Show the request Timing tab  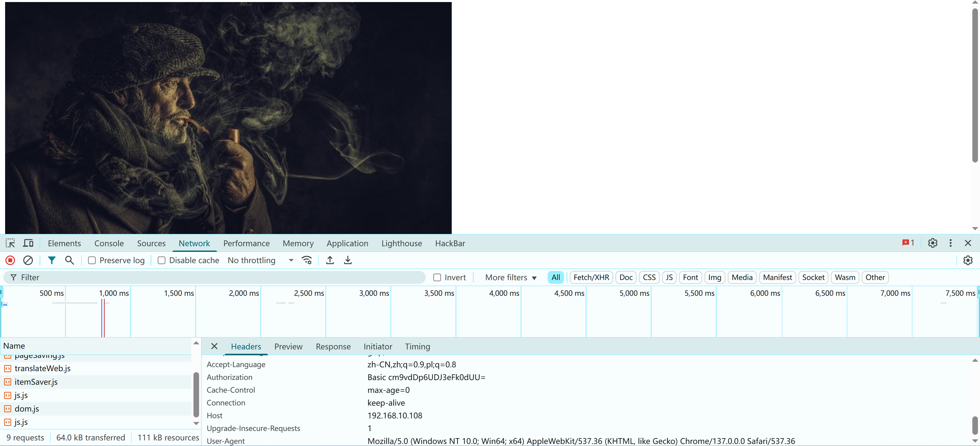(417, 346)
